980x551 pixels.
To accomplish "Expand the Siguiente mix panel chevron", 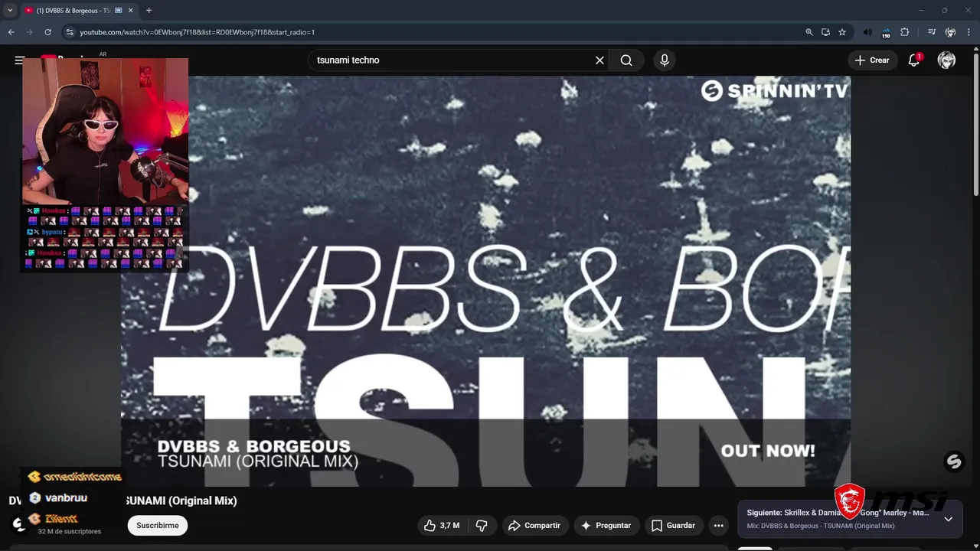I will click(948, 519).
